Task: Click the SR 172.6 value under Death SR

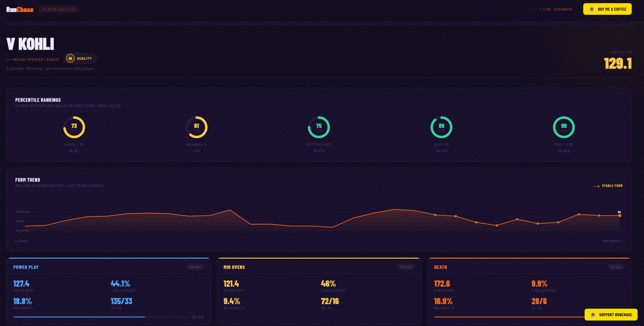Action: tap(441, 151)
